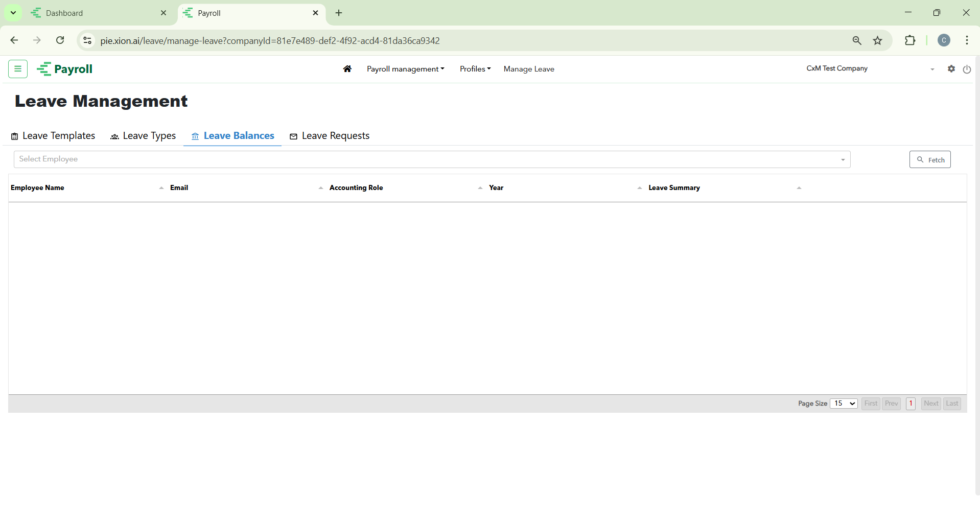Image resolution: width=980 pixels, height=519 pixels.
Task: Expand the Payroll management dropdown
Action: pyautogui.click(x=405, y=69)
